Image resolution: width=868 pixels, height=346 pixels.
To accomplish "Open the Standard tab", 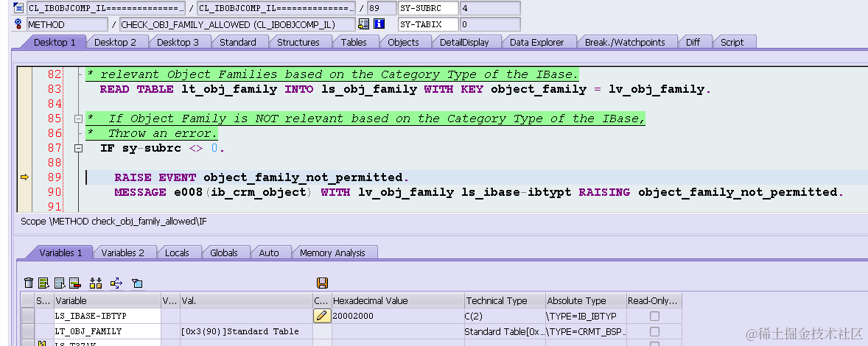I will click(238, 42).
